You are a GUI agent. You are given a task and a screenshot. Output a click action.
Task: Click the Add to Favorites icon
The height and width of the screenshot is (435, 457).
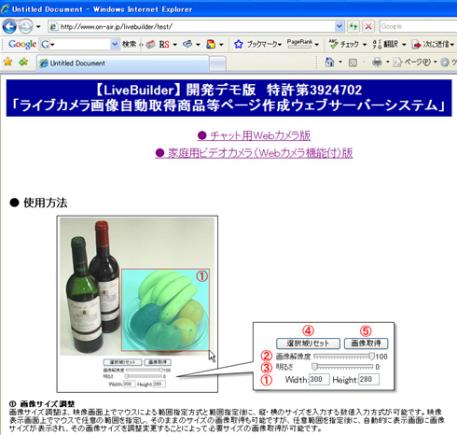[x=23, y=62]
